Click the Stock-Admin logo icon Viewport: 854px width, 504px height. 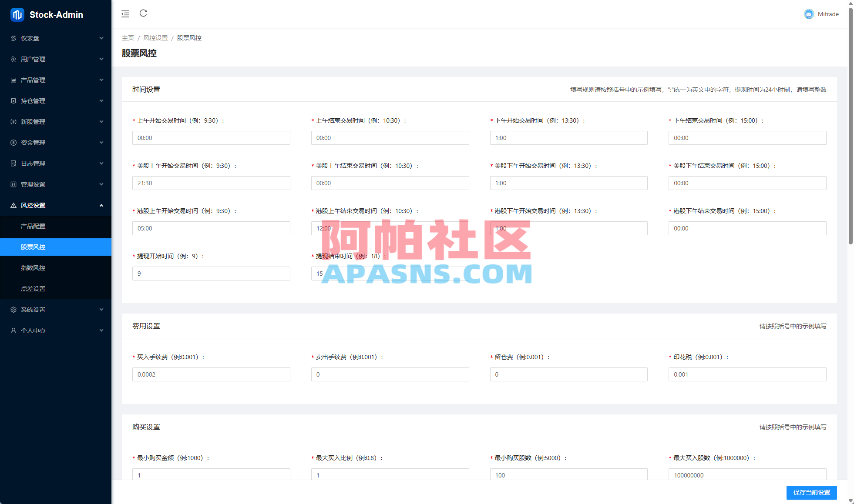tap(15, 14)
